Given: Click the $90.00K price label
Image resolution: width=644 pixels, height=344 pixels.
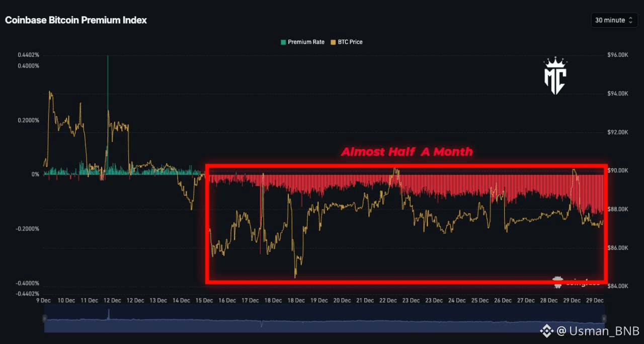Looking at the screenshot, I should 618,171.
